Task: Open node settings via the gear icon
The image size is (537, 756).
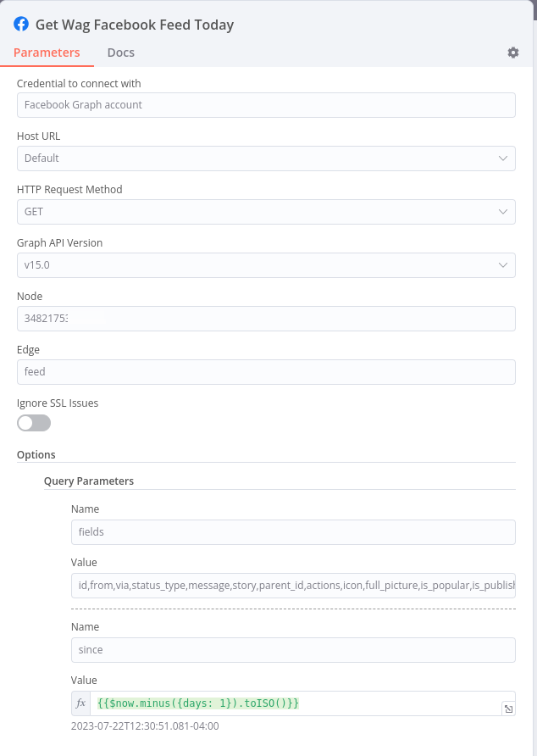Action: [512, 52]
